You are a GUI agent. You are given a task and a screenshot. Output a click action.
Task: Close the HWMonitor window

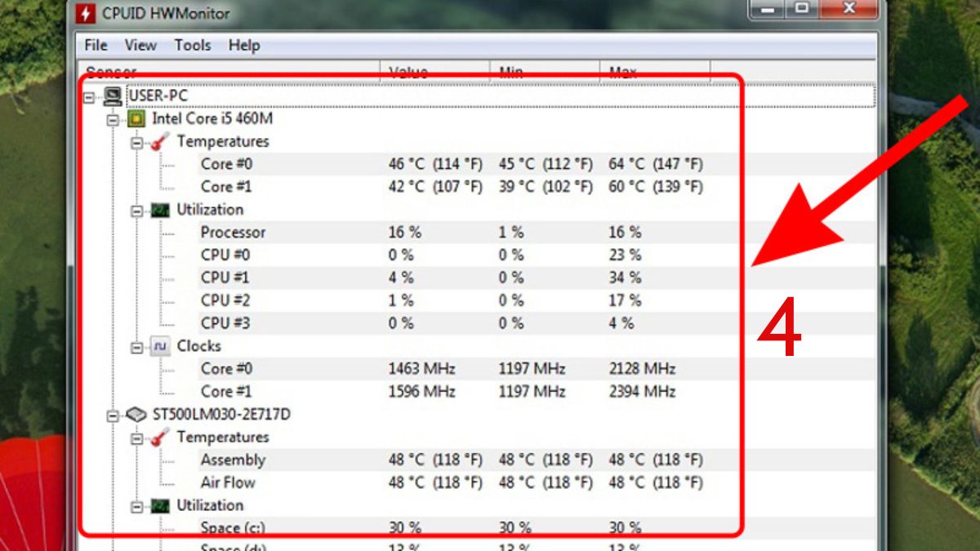pos(849,8)
